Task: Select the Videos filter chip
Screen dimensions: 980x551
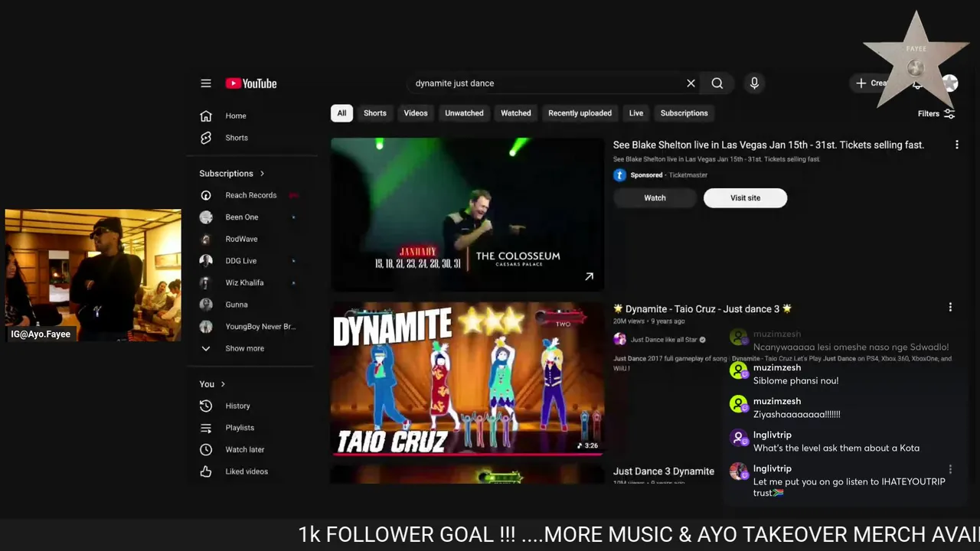Action: point(416,113)
